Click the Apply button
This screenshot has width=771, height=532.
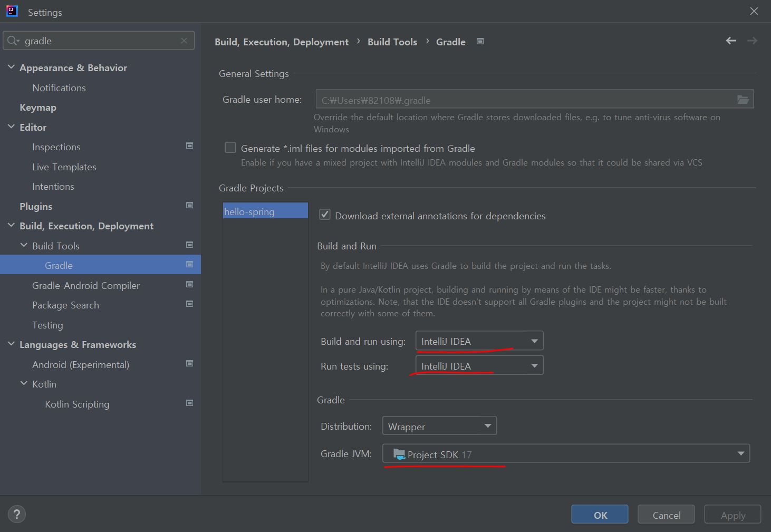click(733, 514)
